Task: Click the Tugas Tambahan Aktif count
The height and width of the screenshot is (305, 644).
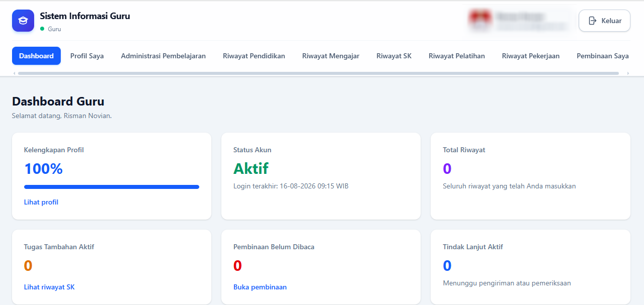Action: [x=28, y=266]
